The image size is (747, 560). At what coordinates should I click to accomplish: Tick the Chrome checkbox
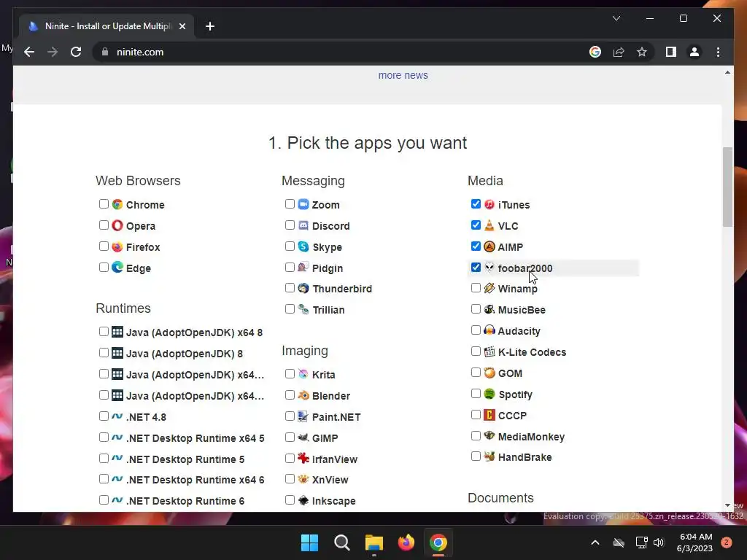(x=104, y=204)
